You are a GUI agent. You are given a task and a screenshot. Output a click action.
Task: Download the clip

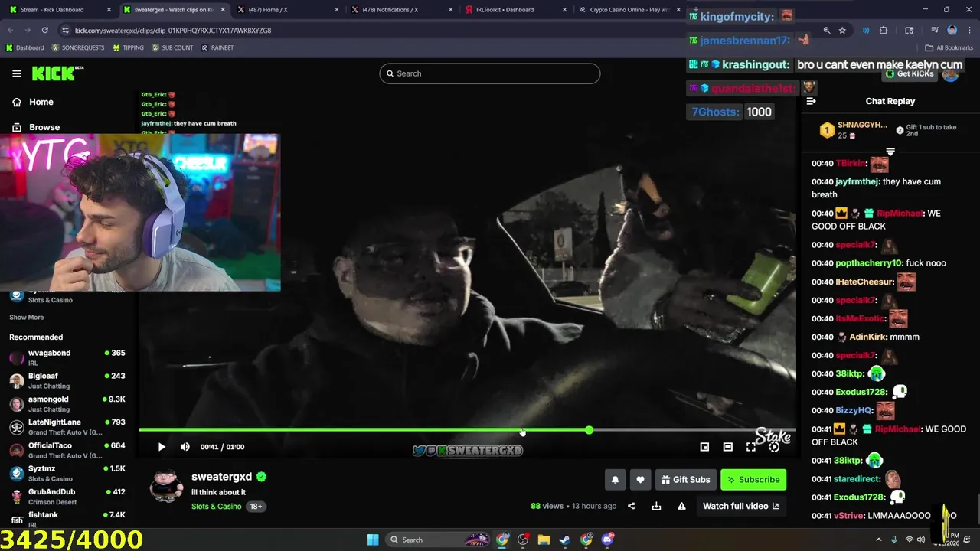(x=656, y=506)
